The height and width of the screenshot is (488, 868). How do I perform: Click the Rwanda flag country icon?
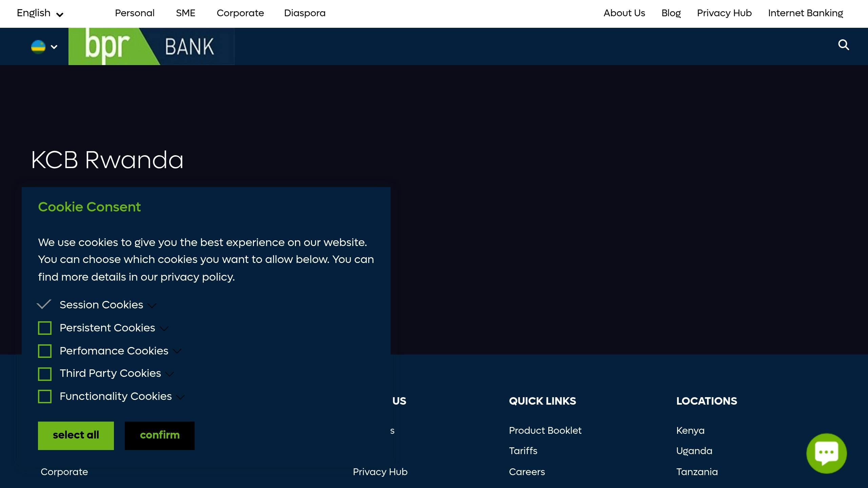coord(38,47)
